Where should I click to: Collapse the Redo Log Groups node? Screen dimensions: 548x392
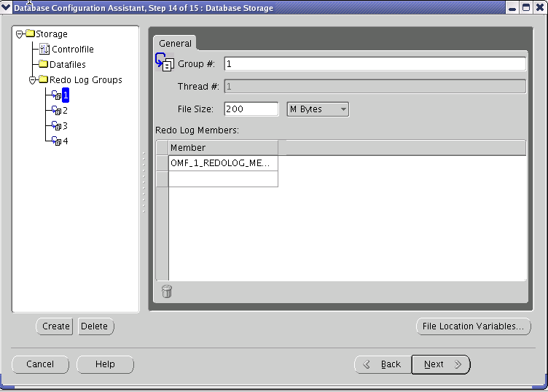pyautogui.click(x=33, y=80)
